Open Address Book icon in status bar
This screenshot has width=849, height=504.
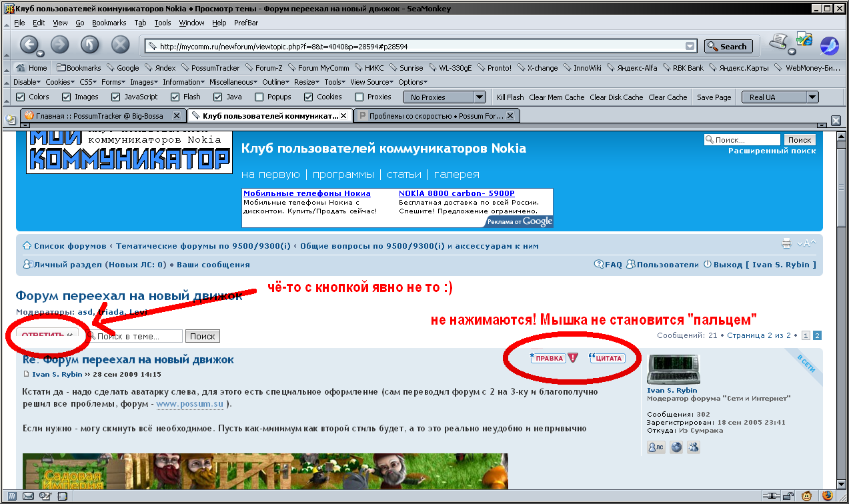pos(62,496)
